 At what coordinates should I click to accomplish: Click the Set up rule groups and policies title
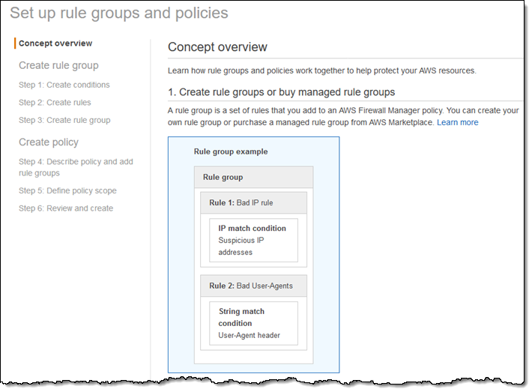119,13
